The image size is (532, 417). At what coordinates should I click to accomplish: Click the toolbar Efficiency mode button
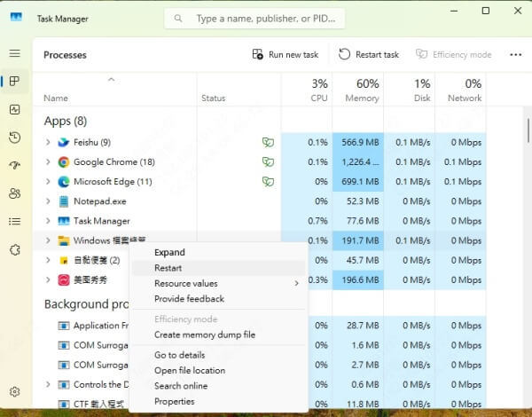click(454, 55)
